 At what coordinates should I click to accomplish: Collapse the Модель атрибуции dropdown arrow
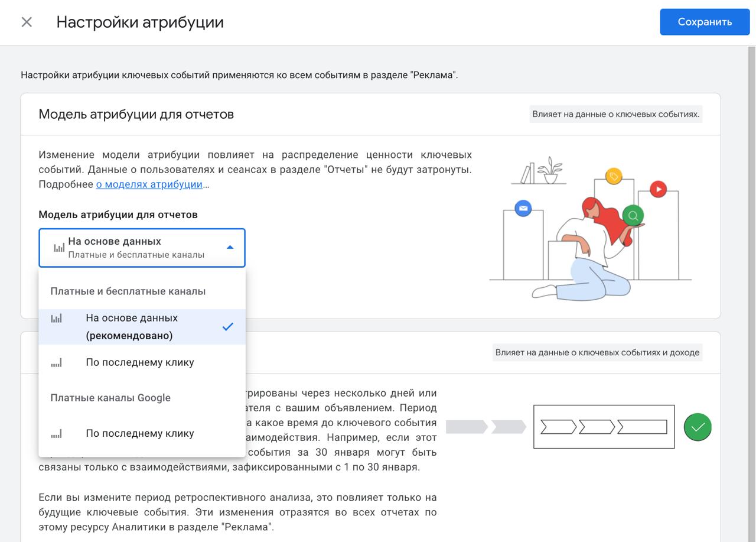point(230,248)
